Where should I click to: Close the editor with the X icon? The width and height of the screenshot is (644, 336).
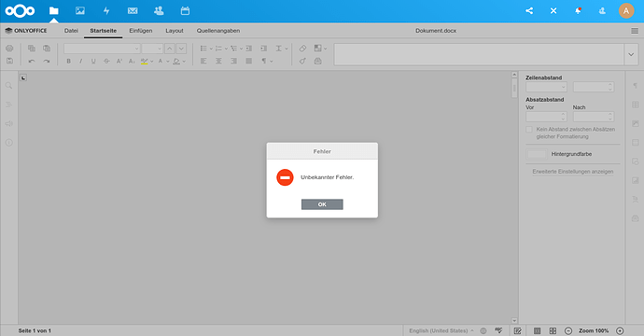pos(553,10)
